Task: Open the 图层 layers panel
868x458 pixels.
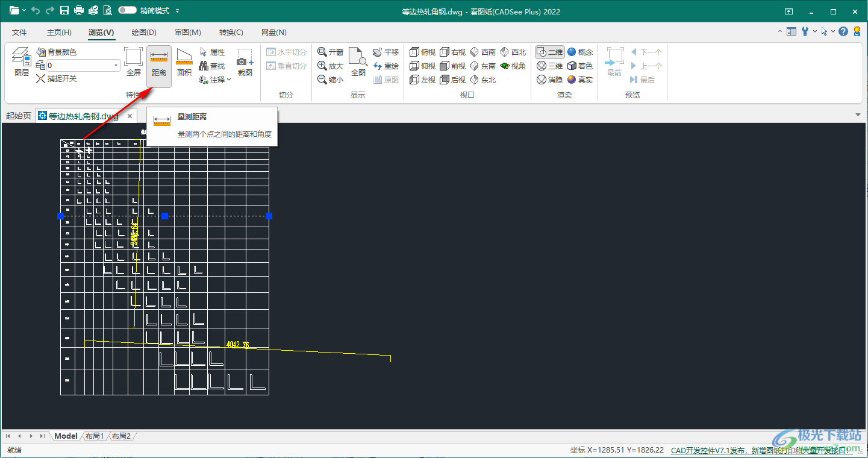Action: point(22,63)
